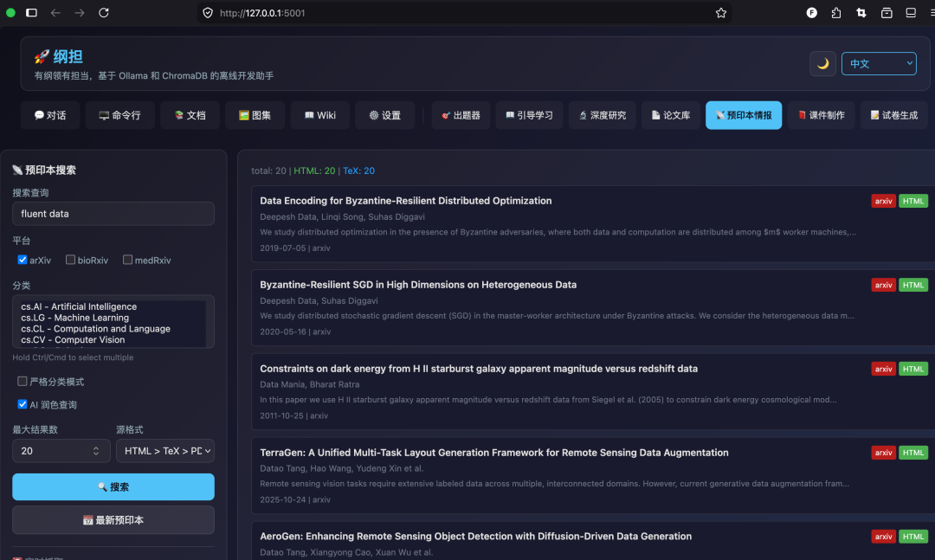935x560 pixels.
Task: Click date text 2025-10-24 | arxiv
Action: (295, 499)
